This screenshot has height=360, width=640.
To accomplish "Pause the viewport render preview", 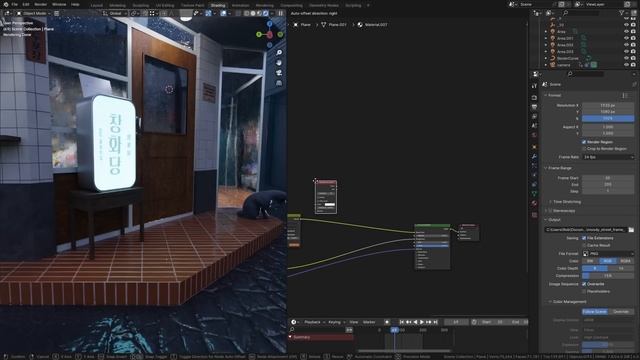I will point(280,13).
